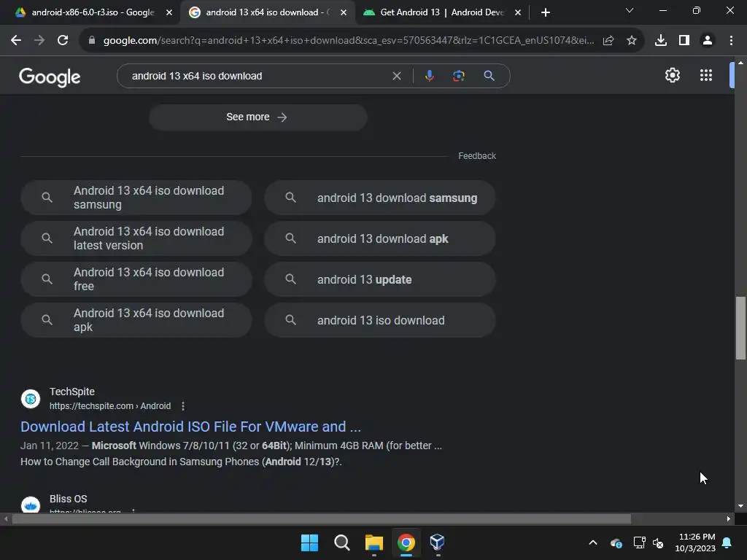This screenshot has width=747, height=560.
Task: Go back to the previous page
Action: (16, 41)
